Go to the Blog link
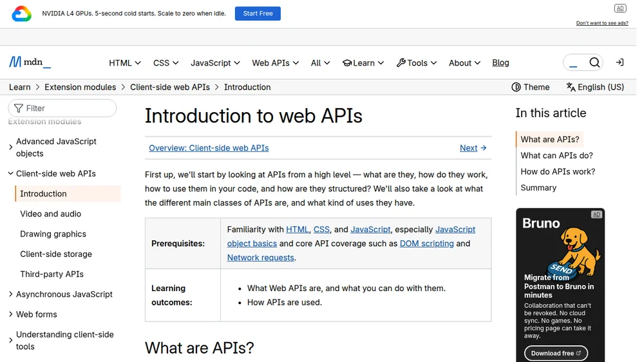This screenshot has height=362, width=644. coord(500,62)
